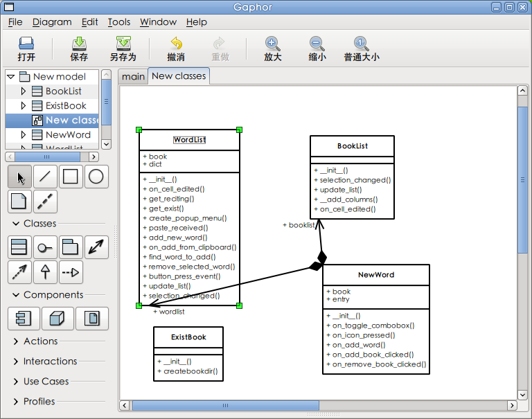Select the Artifact tool under Components
532x419 pixels.
tap(92, 319)
